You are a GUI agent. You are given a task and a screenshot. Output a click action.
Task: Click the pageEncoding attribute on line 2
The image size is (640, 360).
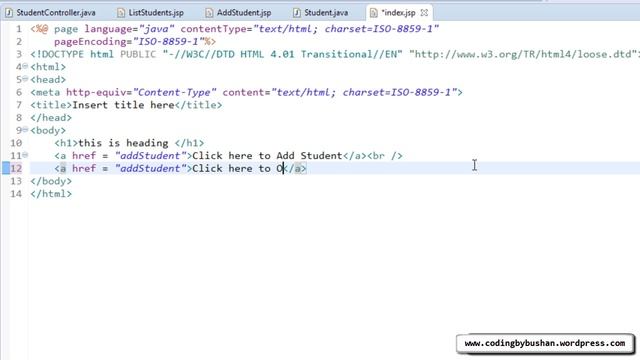pos(131,42)
